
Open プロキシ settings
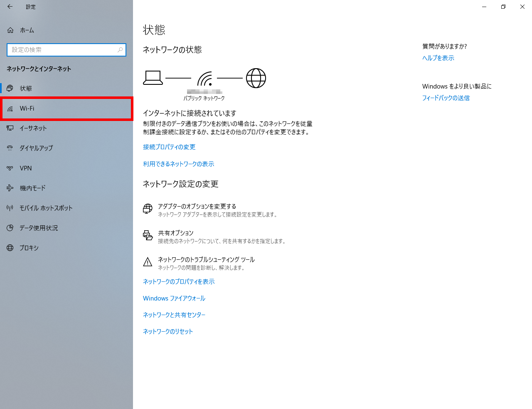point(66,248)
